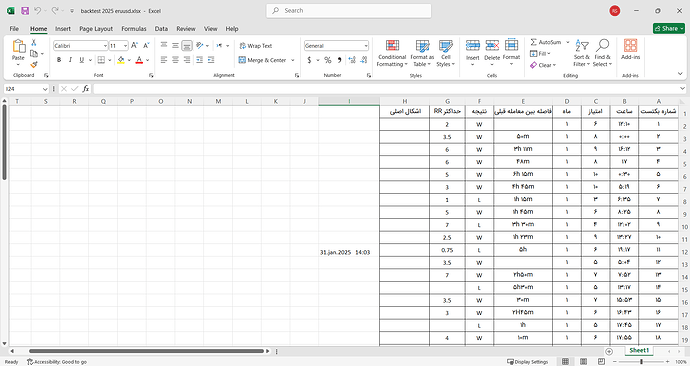Apply middle align to cell text

(x=175, y=45)
